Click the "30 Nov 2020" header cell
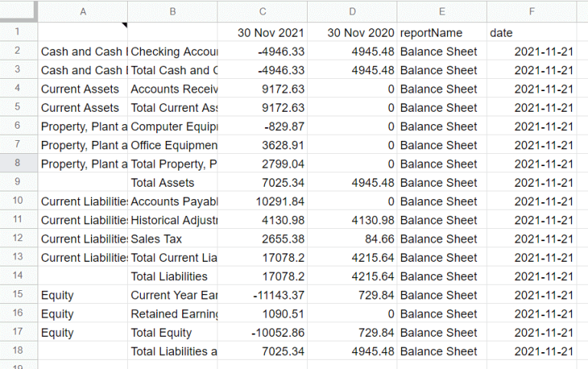Image resolution: width=588 pixels, height=369 pixels. pos(352,33)
